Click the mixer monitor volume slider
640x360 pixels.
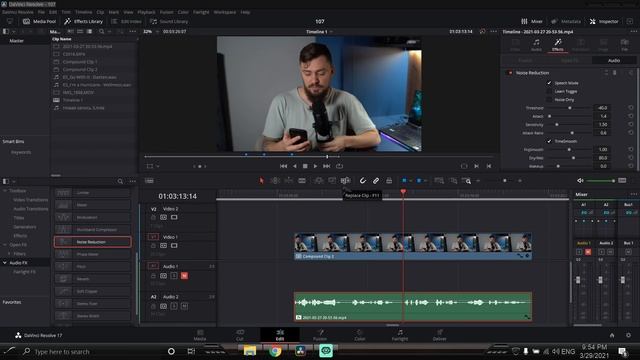click(600, 180)
